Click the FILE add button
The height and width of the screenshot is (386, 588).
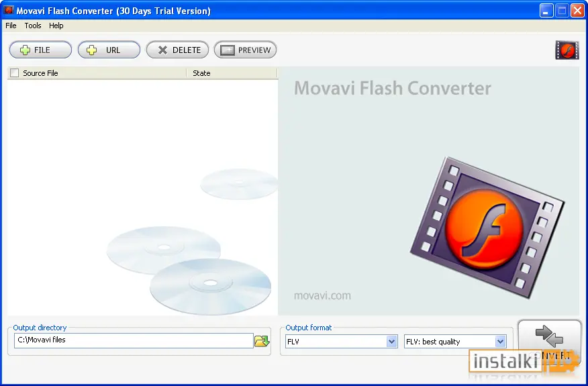(x=40, y=50)
